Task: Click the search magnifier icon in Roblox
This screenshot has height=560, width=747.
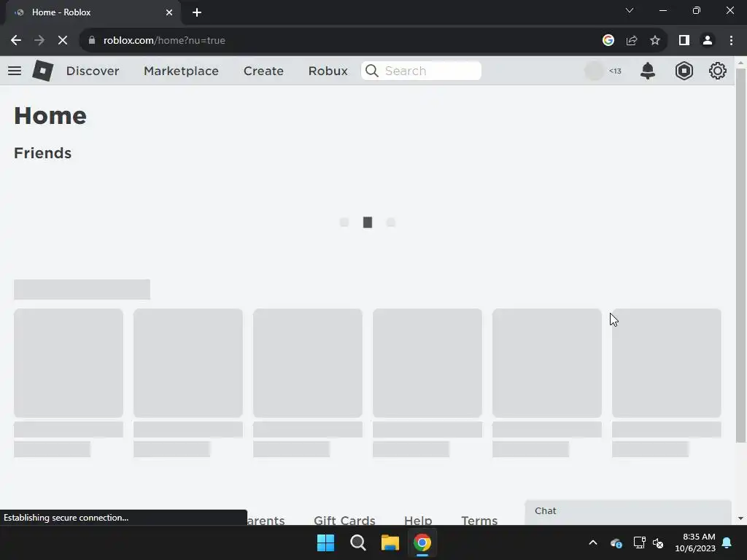Action: (x=371, y=71)
